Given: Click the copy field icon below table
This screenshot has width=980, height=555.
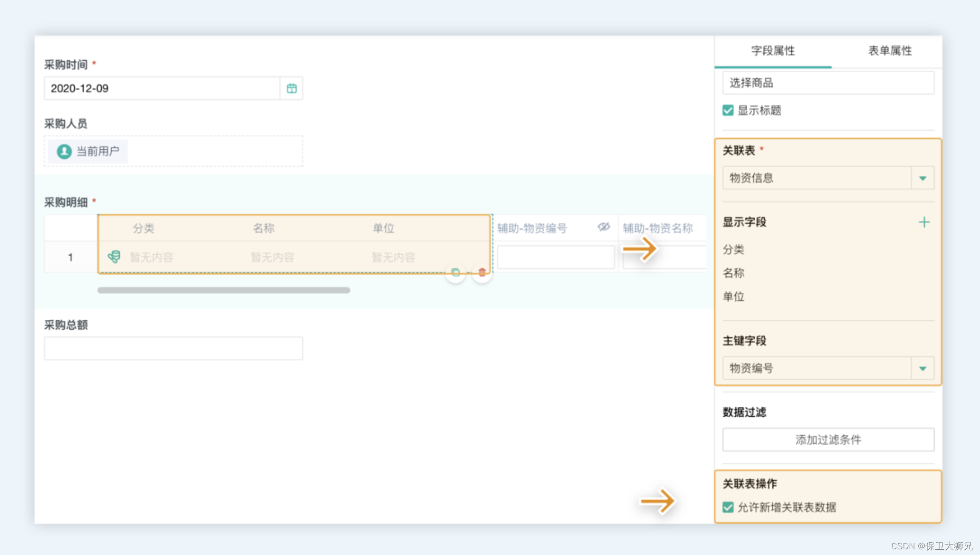Looking at the screenshot, I should point(455,273).
